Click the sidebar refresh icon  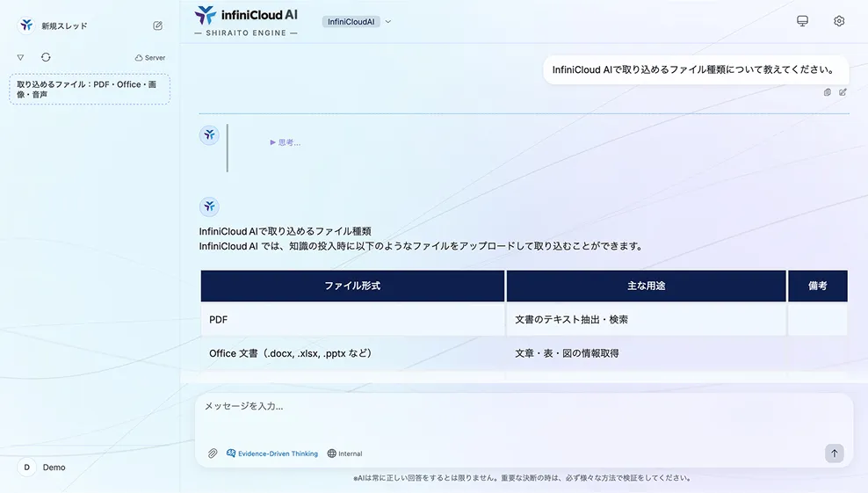click(x=46, y=57)
